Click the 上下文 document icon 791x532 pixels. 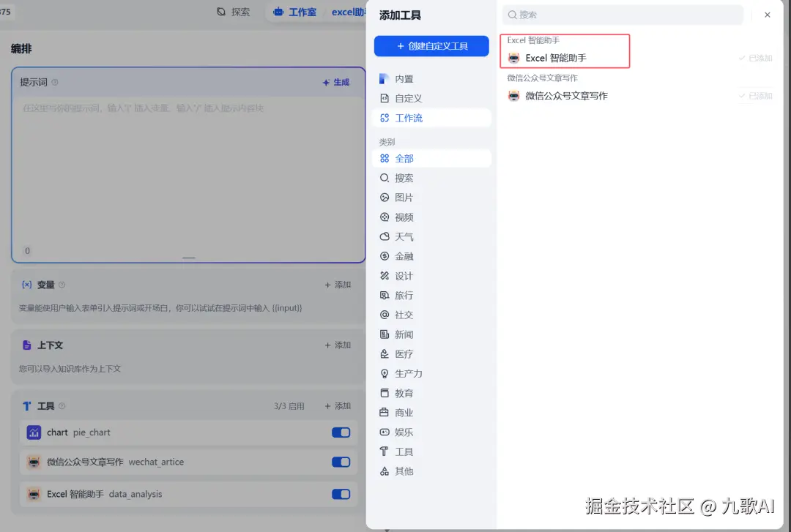click(27, 345)
